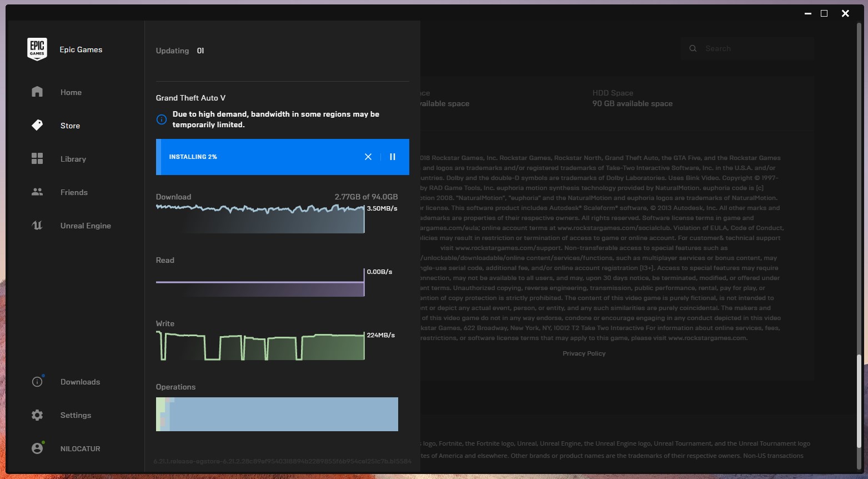Select Home menu label
Image resolution: width=868 pixels, height=479 pixels.
(x=71, y=92)
